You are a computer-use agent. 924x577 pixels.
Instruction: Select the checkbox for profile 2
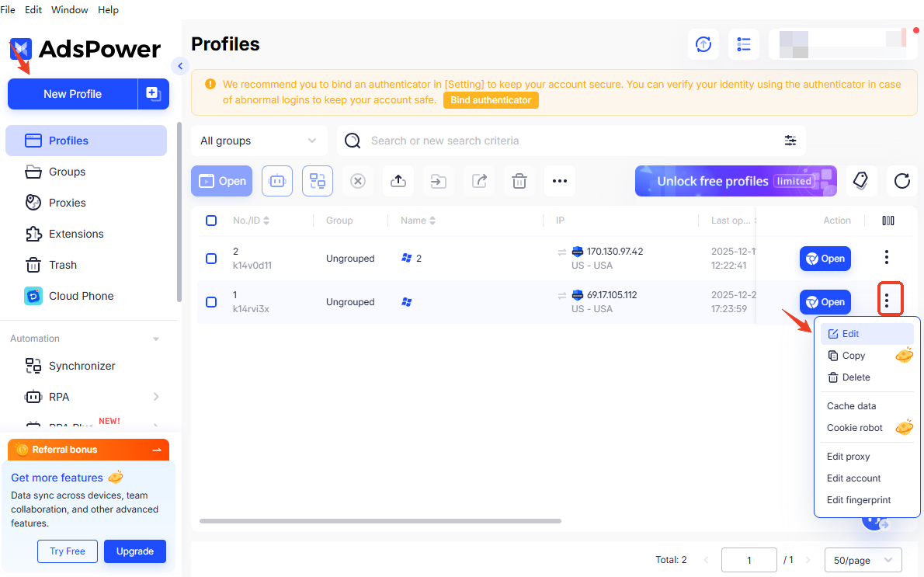click(211, 259)
